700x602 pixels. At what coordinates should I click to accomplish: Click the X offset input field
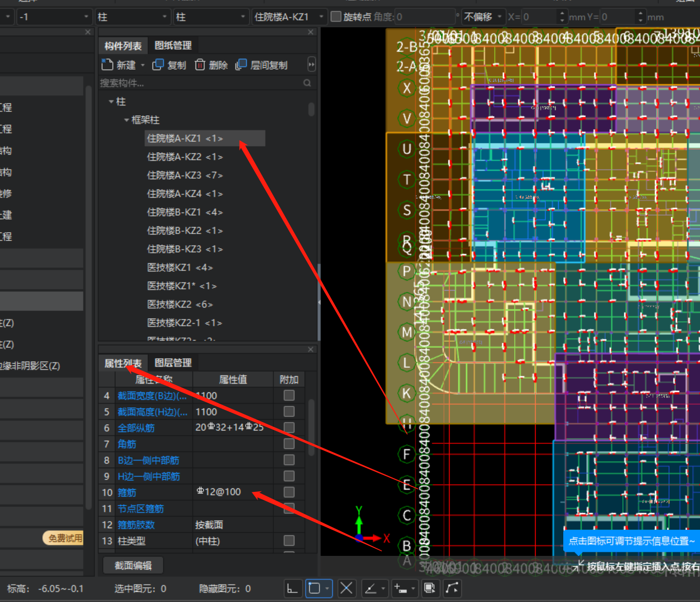click(539, 17)
